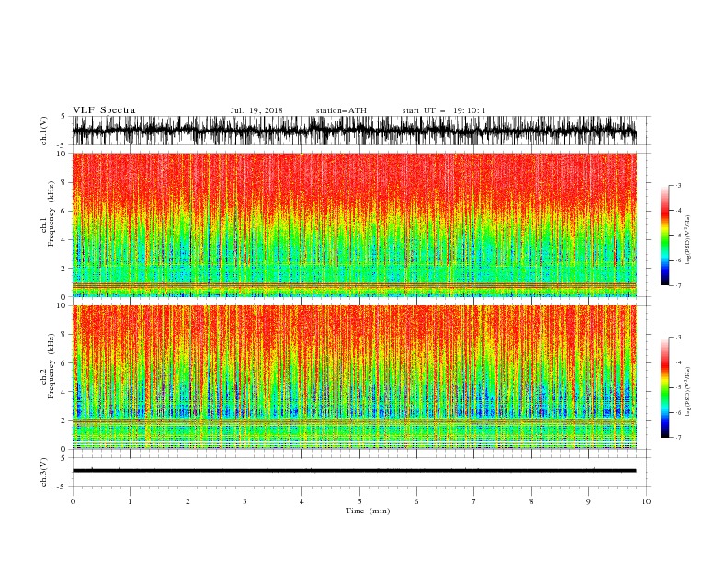Click the date 'Jul. 19, 2018'
The image size is (728, 563).
point(256,110)
